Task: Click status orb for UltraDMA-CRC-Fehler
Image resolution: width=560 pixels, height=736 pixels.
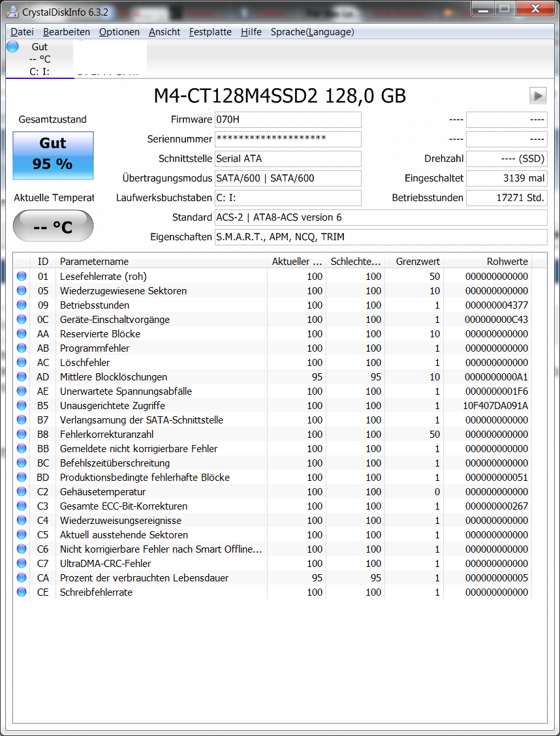Action: coord(21,563)
